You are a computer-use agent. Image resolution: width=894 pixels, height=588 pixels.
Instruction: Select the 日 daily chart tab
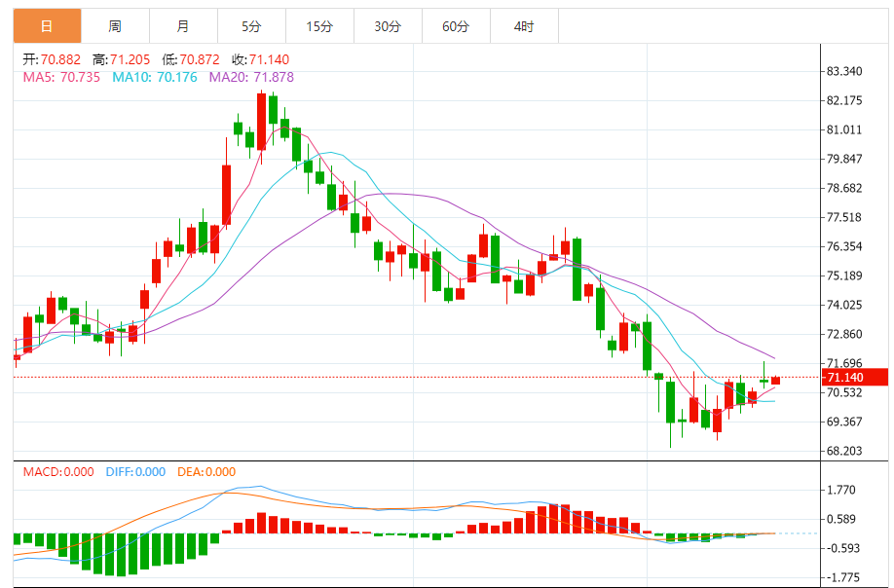(x=47, y=26)
